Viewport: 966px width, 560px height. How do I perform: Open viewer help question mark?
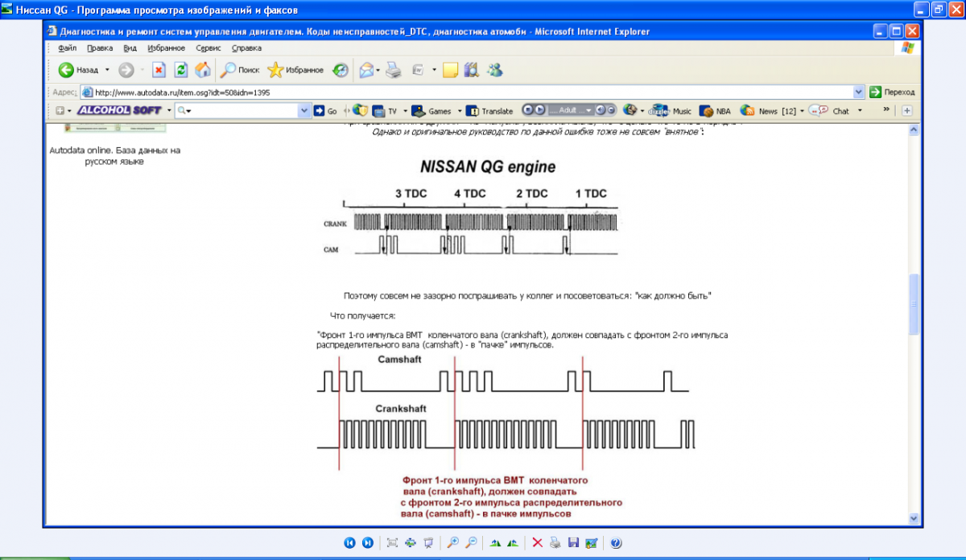617,543
